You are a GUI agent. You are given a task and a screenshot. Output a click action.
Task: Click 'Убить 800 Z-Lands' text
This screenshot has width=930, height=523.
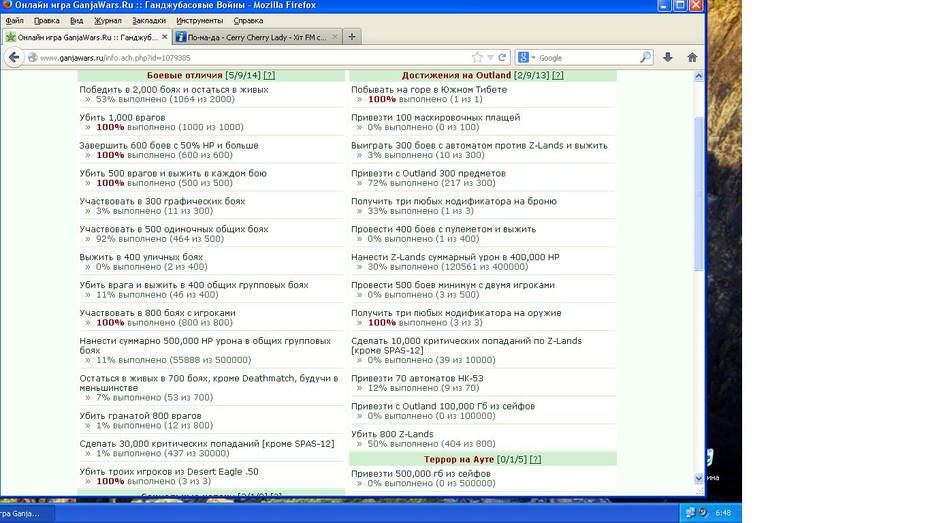392,434
